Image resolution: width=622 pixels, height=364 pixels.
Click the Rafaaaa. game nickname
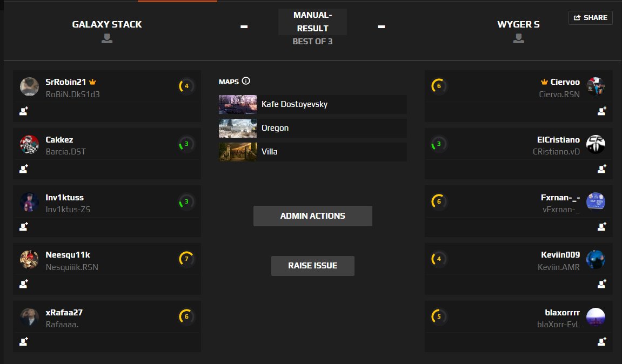tap(62, 325)
